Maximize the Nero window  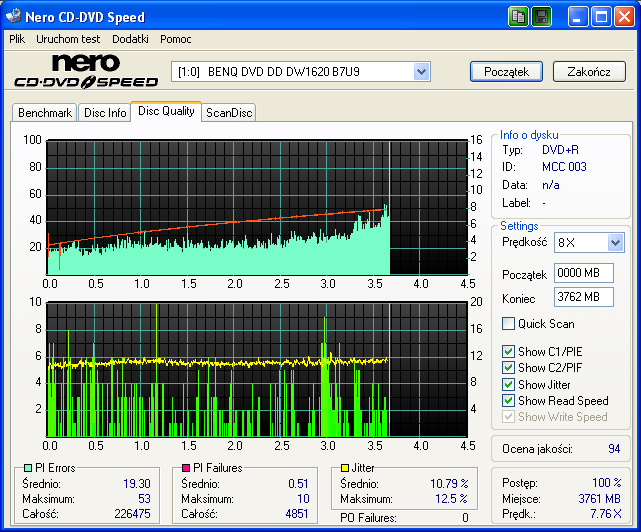click(x=601, y=17)
